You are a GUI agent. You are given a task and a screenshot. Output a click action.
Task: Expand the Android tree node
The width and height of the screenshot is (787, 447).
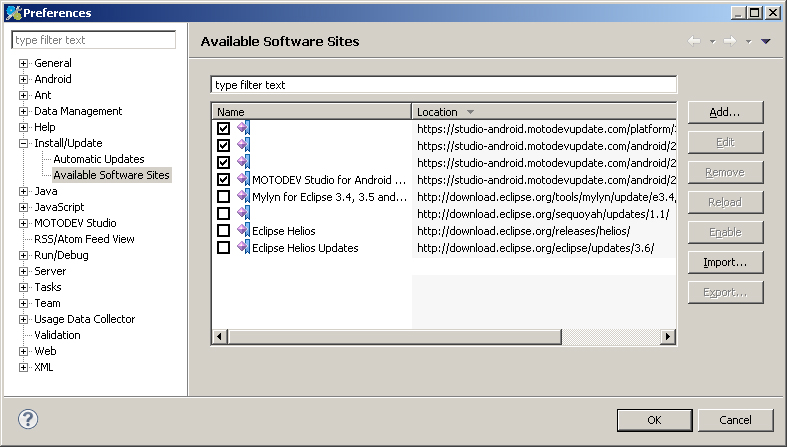23,79
